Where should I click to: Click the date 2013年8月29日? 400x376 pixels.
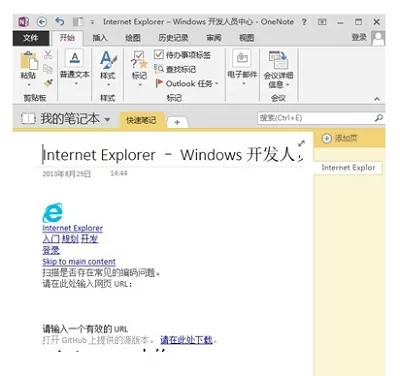coord(67,174)
